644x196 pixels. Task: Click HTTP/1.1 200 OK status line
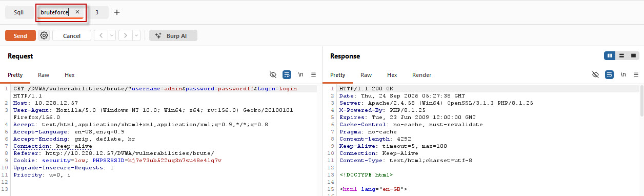(365, 89)
